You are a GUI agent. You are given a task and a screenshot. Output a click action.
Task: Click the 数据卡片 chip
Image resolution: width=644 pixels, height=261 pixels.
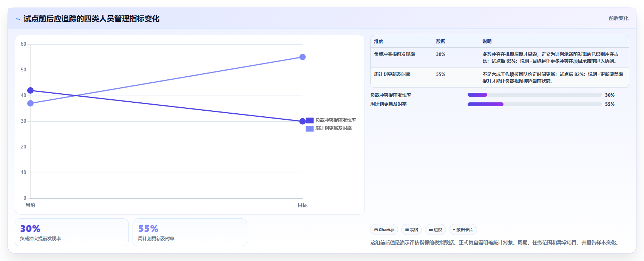(x=463, y=230)
